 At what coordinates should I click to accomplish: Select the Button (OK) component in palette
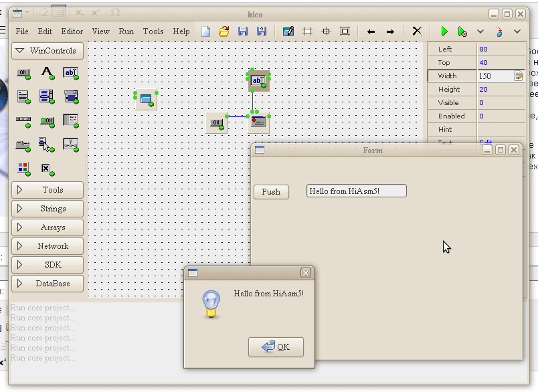click(x=23, y=72)
